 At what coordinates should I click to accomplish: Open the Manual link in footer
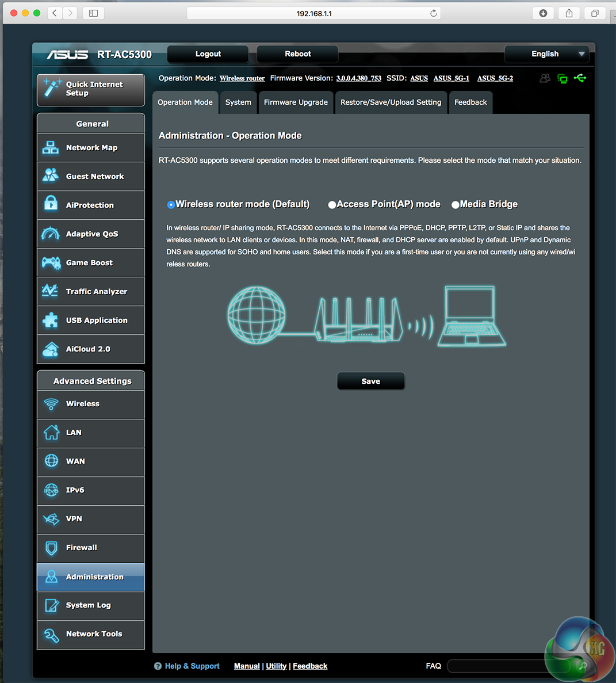coord(247,666)
